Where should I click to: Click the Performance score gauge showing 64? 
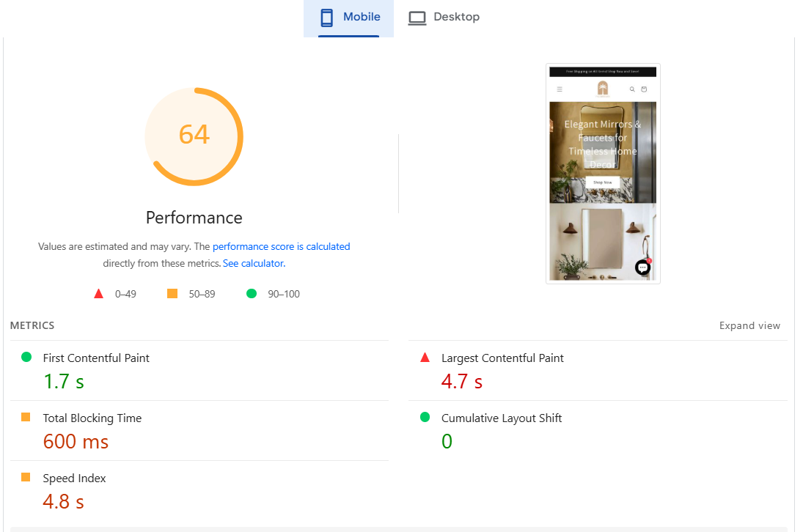(x=194, y=136)
